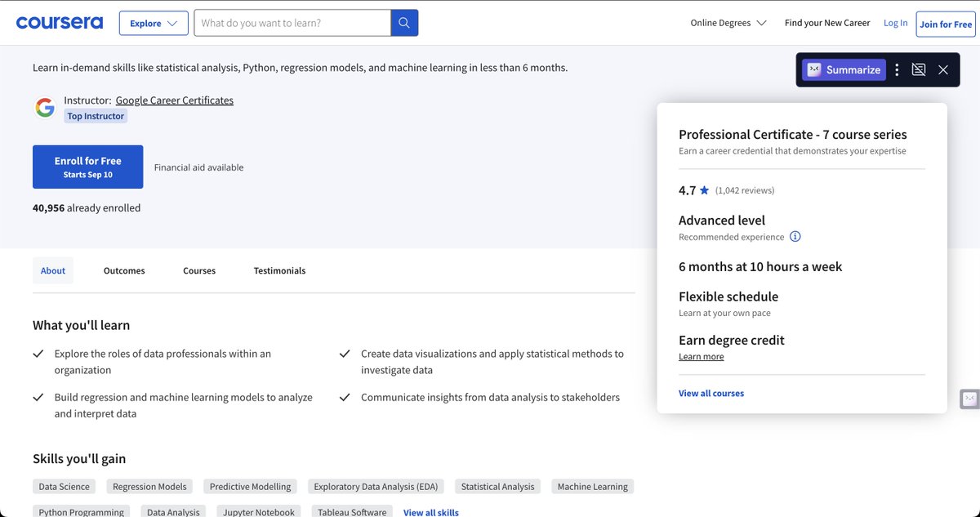
Task: Select the Data Science skill tag
Action: pos(65,486)
